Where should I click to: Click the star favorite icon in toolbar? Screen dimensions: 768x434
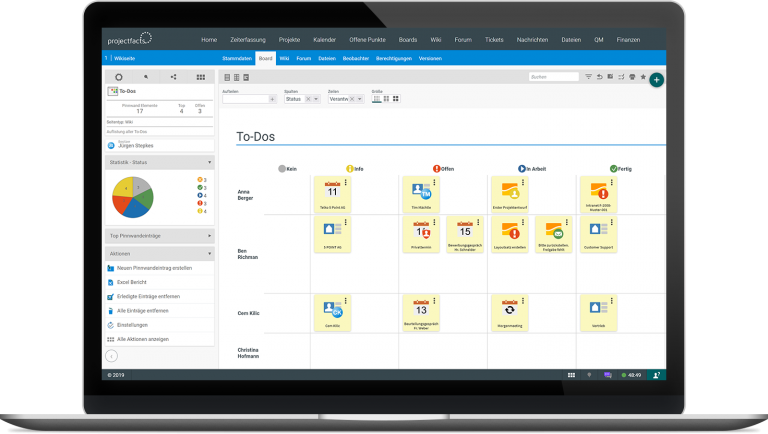(643, 76)
